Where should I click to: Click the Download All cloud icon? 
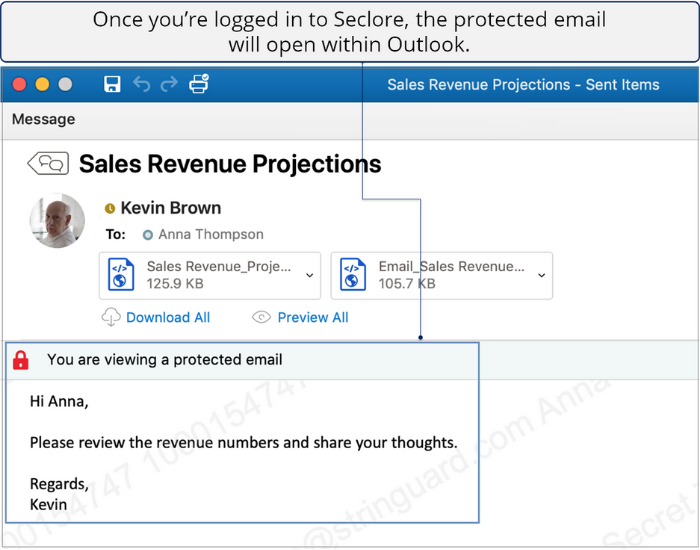pyautogui.click(x=111, y=317)
